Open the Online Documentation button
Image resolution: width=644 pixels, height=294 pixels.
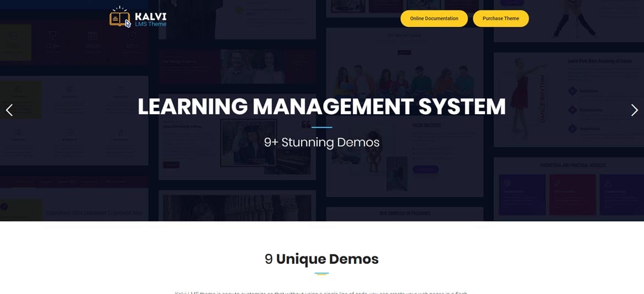tap(434, 19)
